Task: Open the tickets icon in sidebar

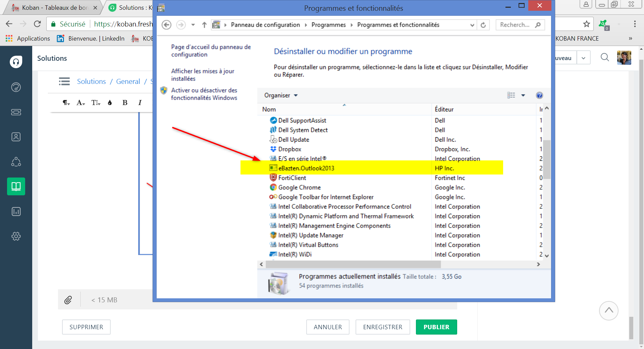Action: click(16, 112)
